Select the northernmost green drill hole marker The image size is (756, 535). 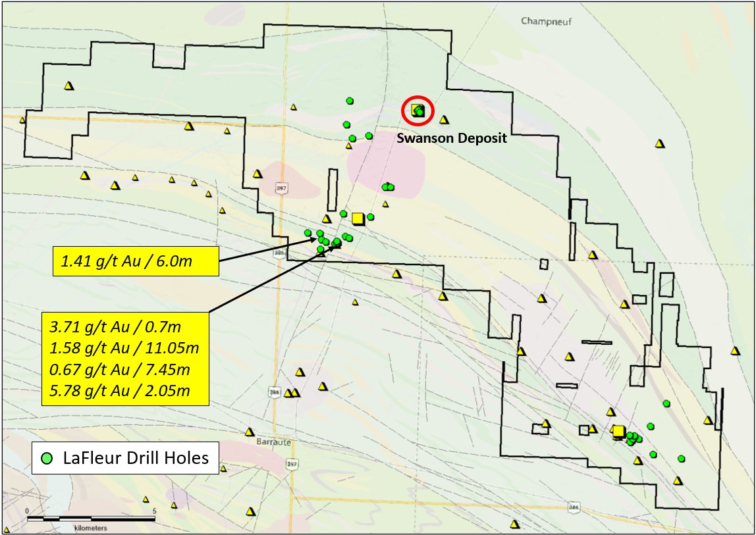350,100
